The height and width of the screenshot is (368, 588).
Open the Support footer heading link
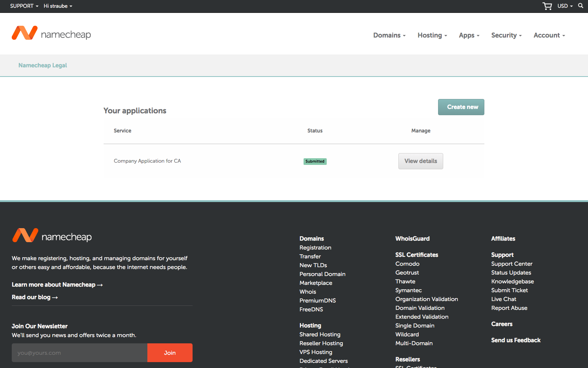pyautogui.click(x=502, y=255)
